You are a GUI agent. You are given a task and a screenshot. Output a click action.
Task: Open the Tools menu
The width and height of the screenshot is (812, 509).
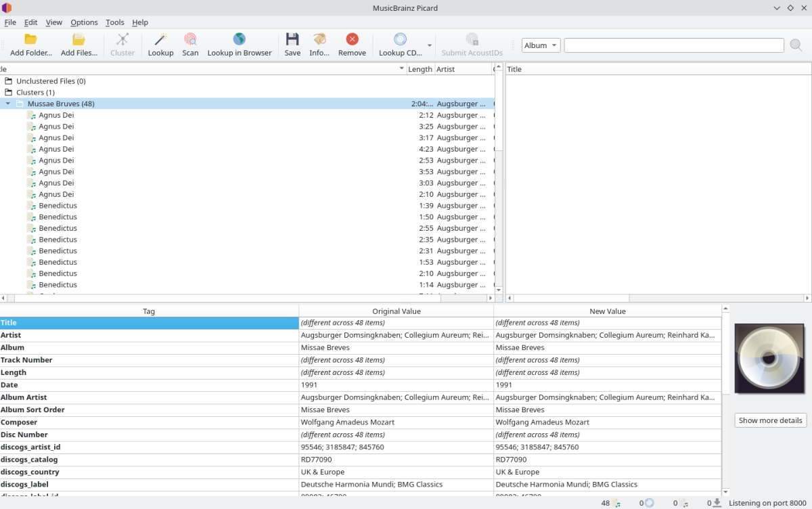tap(115, 22)
